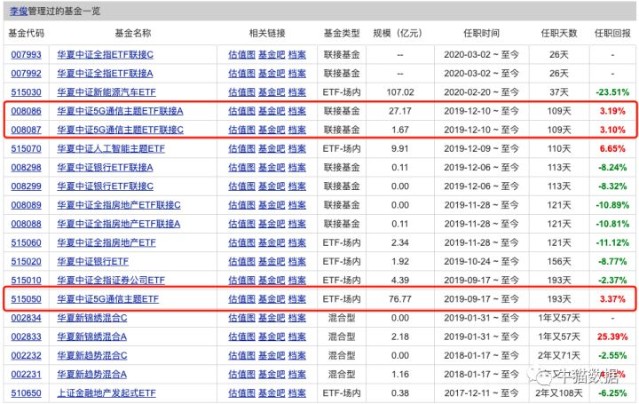Image resolution: width=639 pixels, height=404 pixels.
Task: Open fund code 002232 link
Action: 26,355
